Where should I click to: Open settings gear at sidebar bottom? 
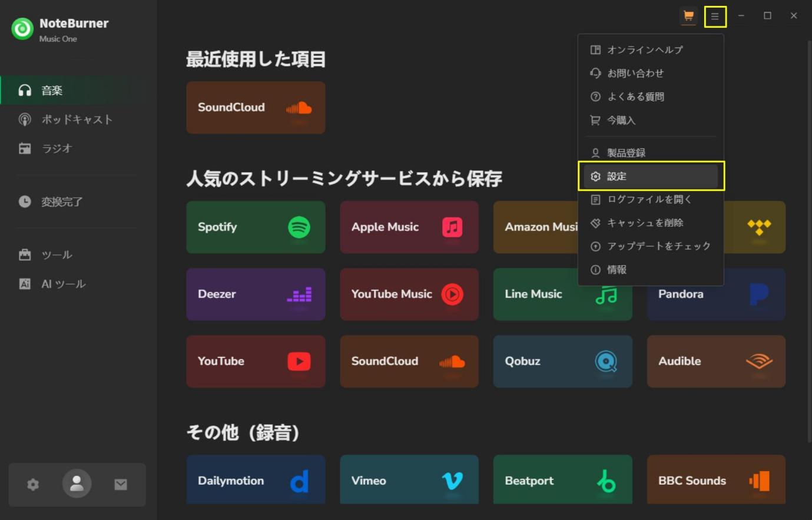33,484
